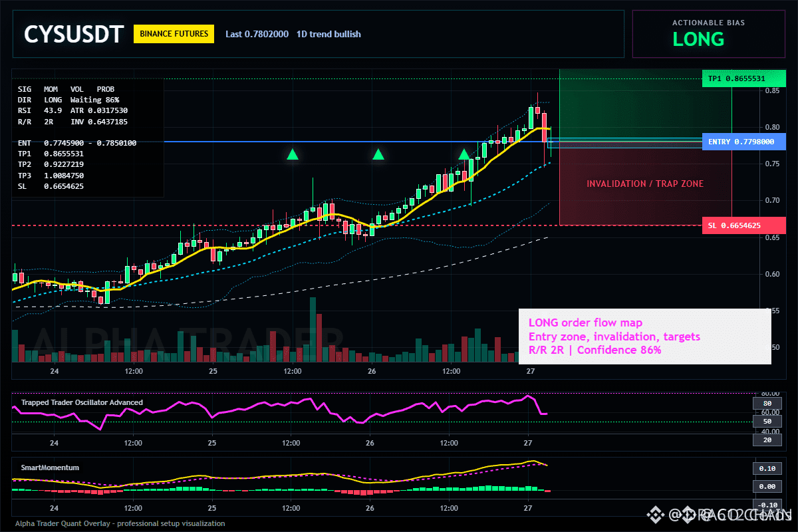
Task: Click the ATR 0.0317530 value
Action: tap(99, 110)
